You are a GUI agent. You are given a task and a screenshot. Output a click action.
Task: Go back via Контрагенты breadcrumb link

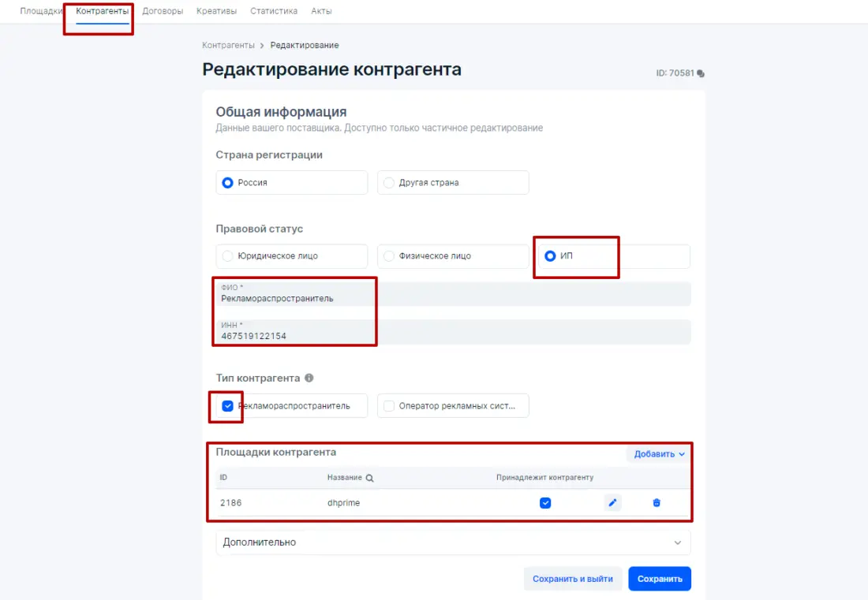(x=228, y=46)
